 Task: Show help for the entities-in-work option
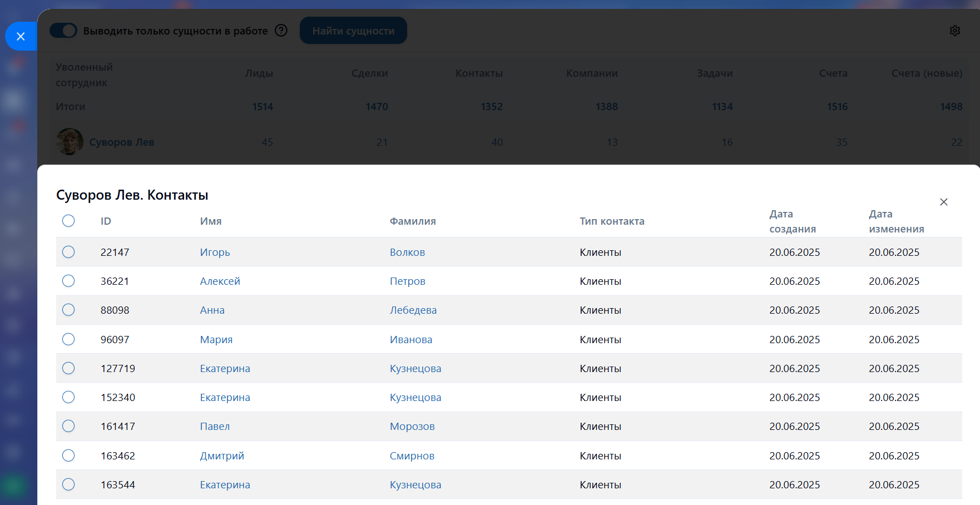tap(281, 31)
